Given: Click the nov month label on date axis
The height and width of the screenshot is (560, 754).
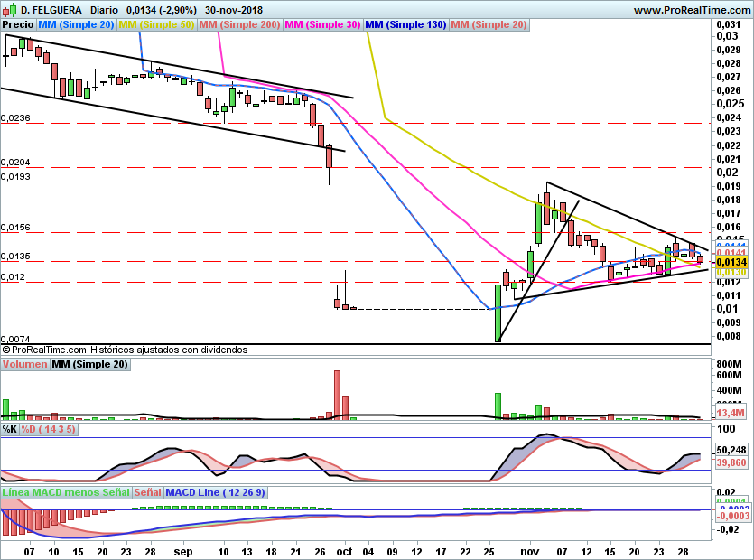Looking at the screenshot, I should [x=530, y=552].
